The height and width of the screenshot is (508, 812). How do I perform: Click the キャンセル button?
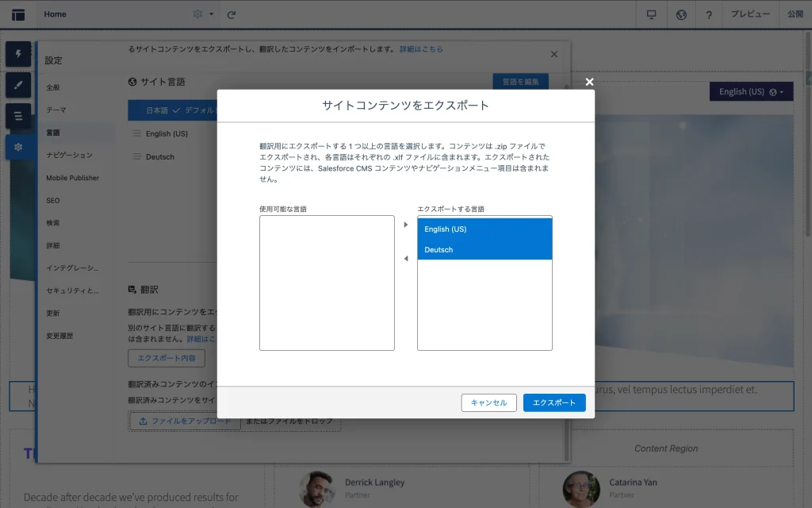coord(488,402)
